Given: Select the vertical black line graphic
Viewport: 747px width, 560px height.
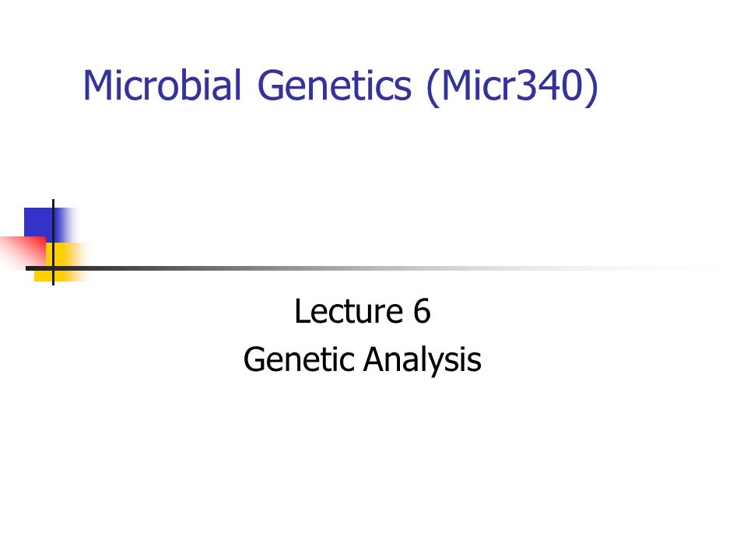Looking at the screenshot, I should pos(53,242).
